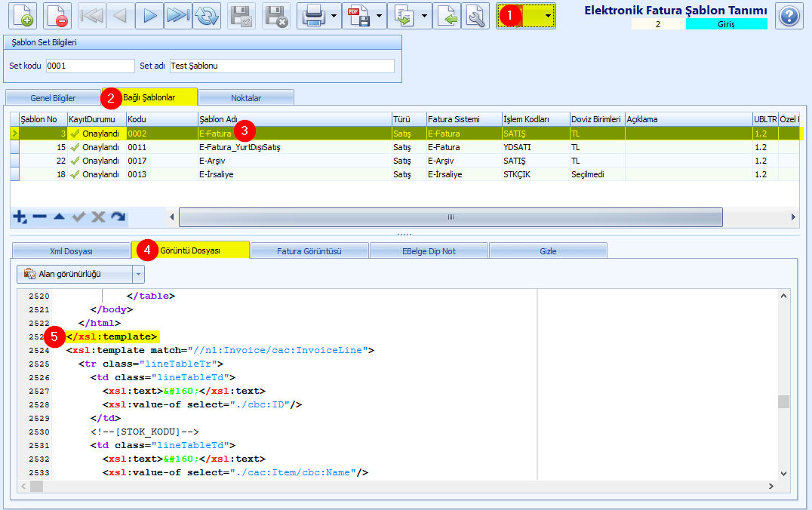Viewport: 812px width, 510px height.
Task: Click the Fatura Sistemi column header
Action: click(x=464, y=119)
